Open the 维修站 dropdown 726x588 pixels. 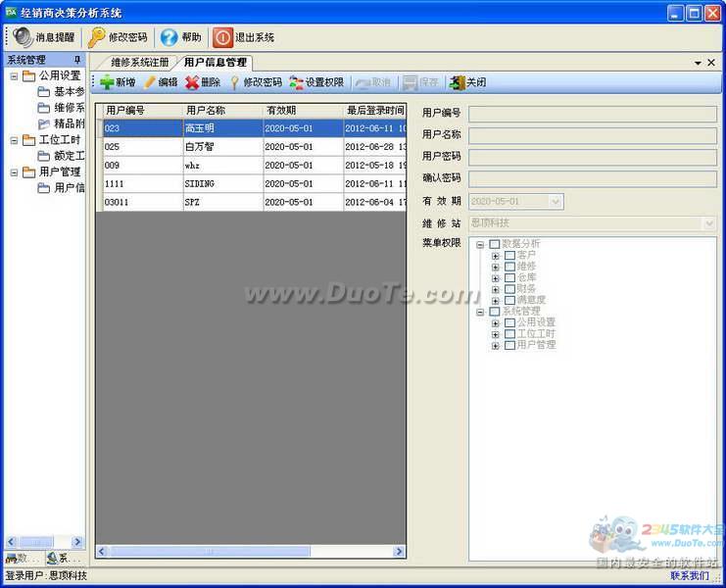[709, 223]
